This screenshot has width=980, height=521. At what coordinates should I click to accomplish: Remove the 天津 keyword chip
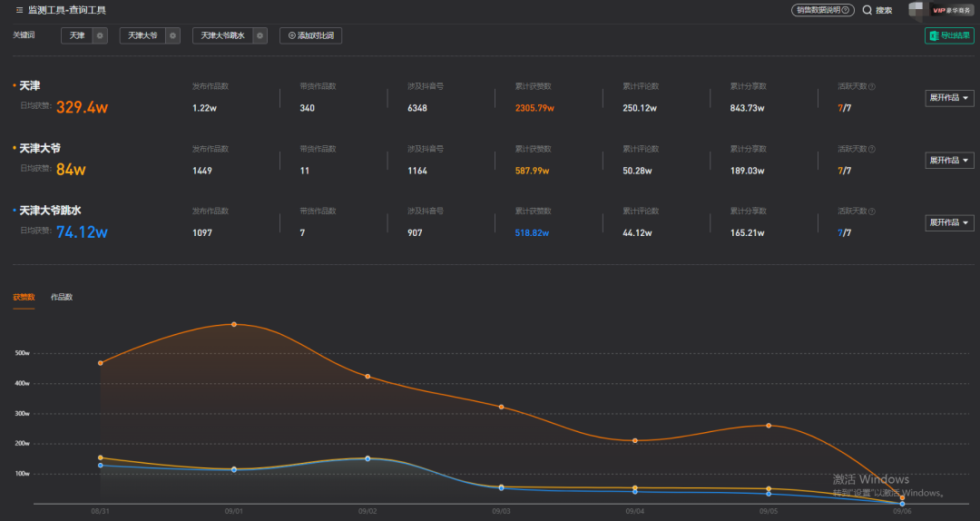click(100, 35)
